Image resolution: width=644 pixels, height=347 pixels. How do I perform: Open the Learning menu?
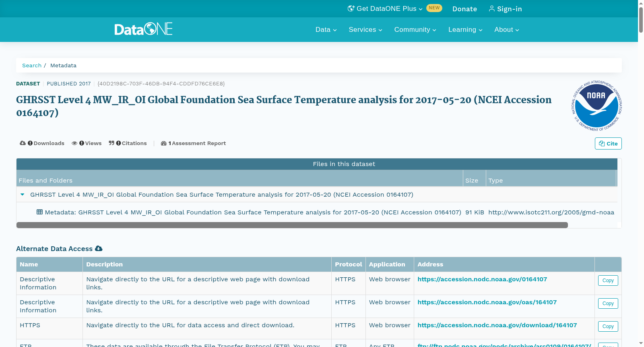point(465,29)
